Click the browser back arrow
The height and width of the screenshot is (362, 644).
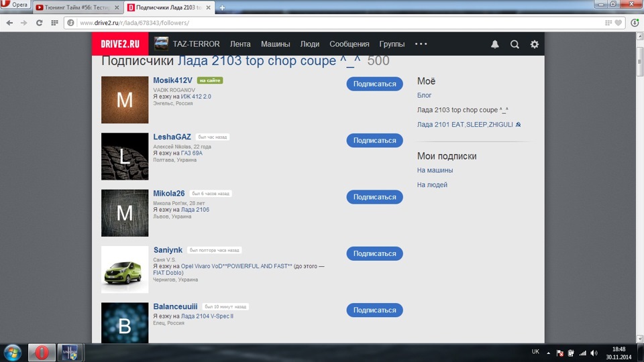pos(9,23)
